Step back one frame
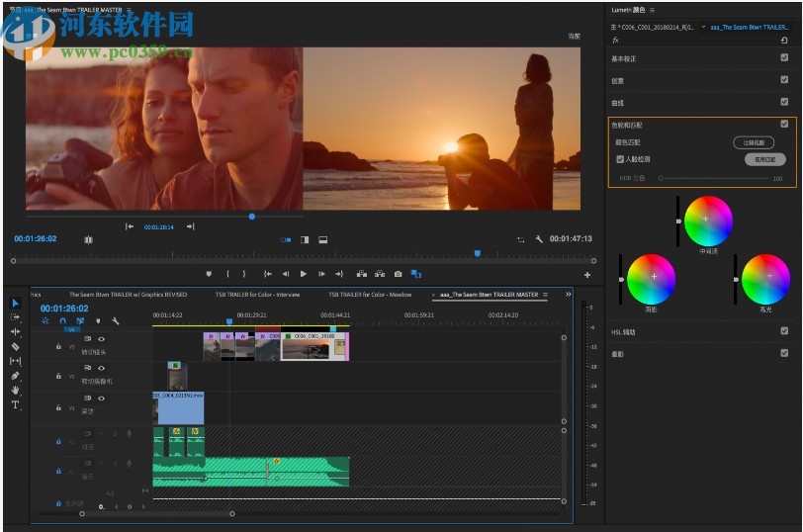 285,274
